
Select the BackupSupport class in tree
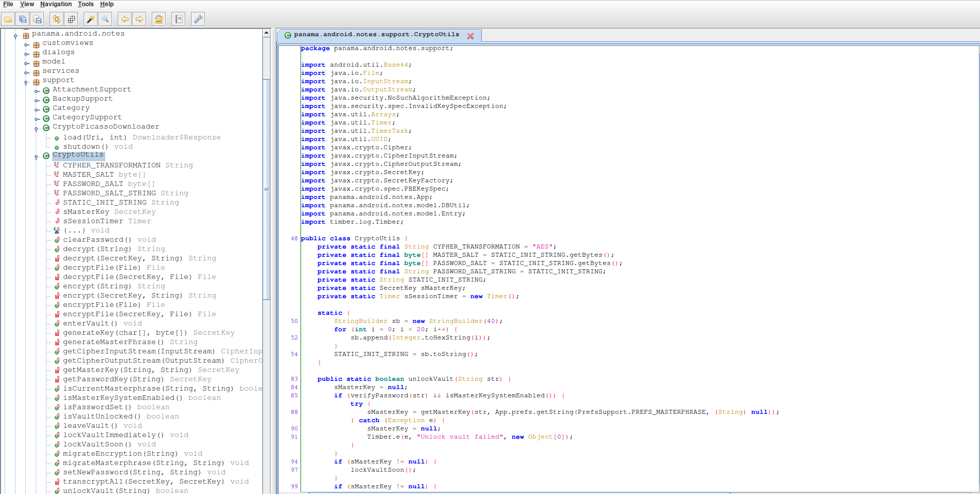[82, 99]
